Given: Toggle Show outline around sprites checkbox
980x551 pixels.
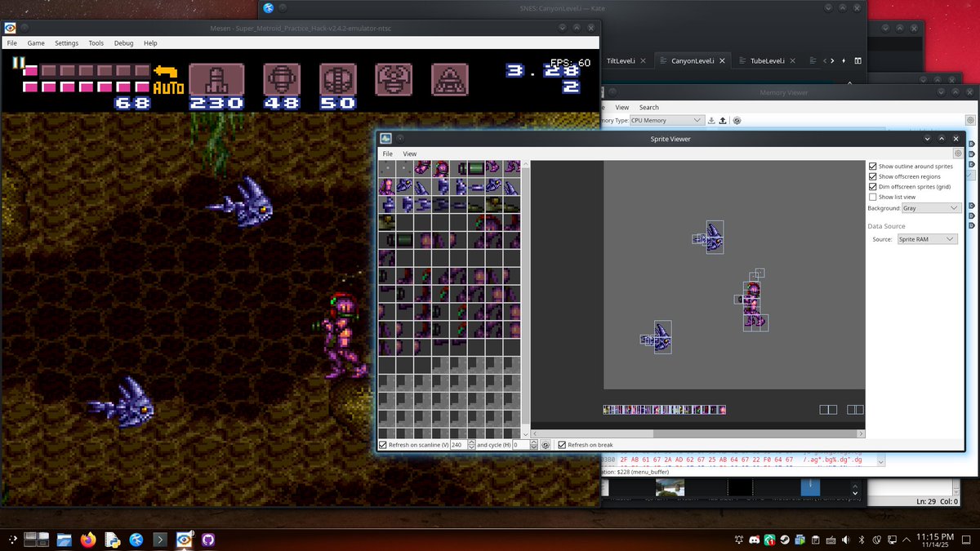Looking at the screenshot, I should [x=873, y=167].
